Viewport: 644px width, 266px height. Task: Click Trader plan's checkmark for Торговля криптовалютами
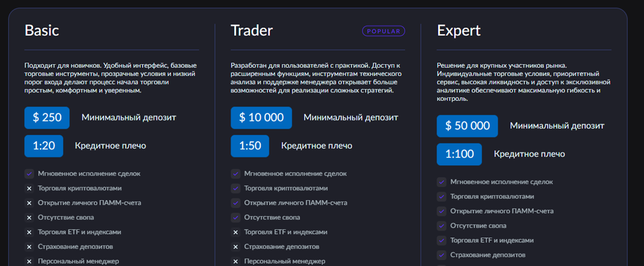point(235,188)
